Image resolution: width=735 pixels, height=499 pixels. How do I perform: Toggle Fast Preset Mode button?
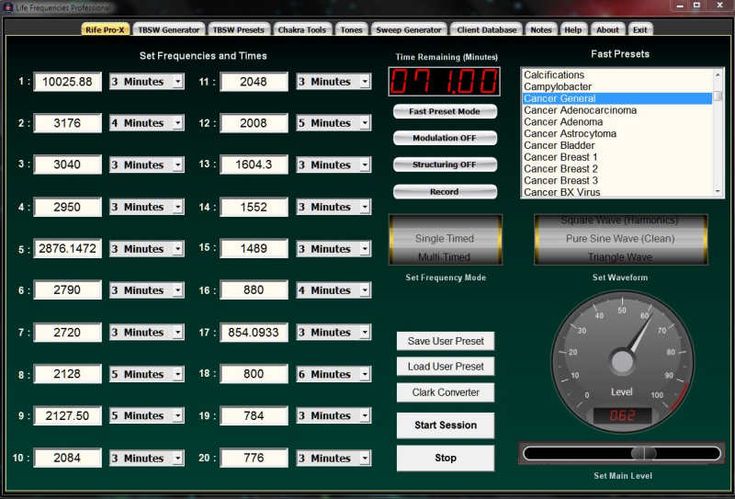(444, 112)
